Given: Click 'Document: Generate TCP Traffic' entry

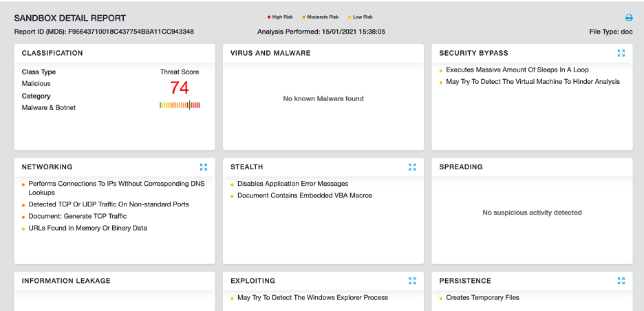Looking at the screenshot, I should pos(77,216).
